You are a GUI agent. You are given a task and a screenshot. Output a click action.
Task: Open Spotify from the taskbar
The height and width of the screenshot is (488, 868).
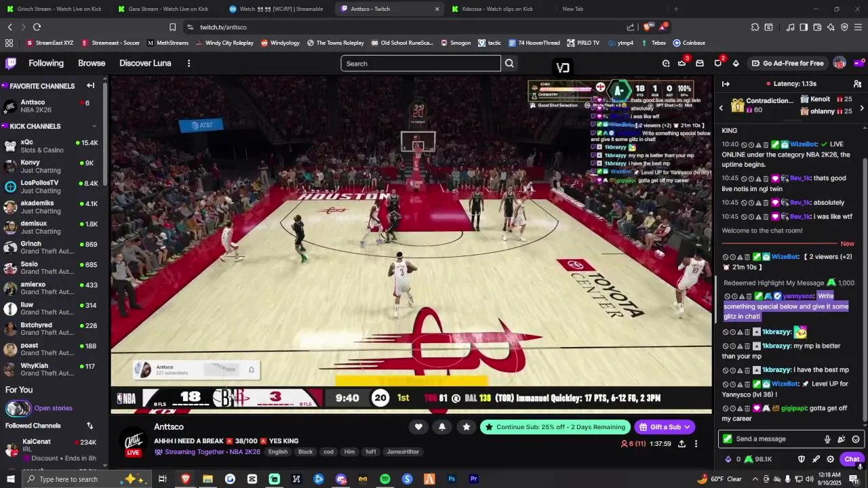(385, 479)
